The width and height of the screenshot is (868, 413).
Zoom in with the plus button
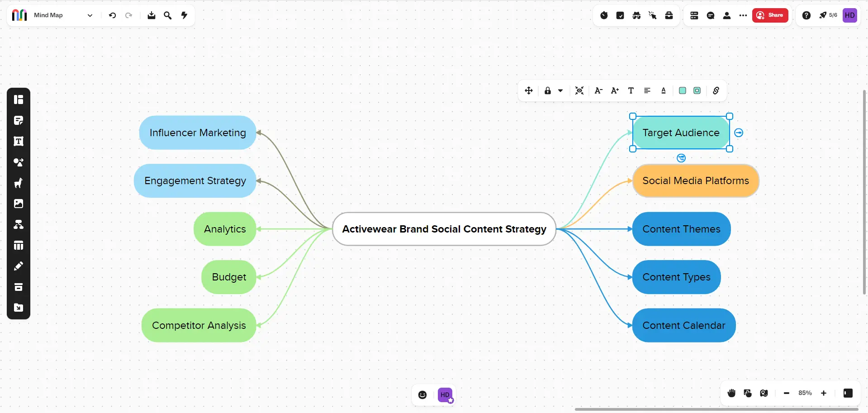824,393
